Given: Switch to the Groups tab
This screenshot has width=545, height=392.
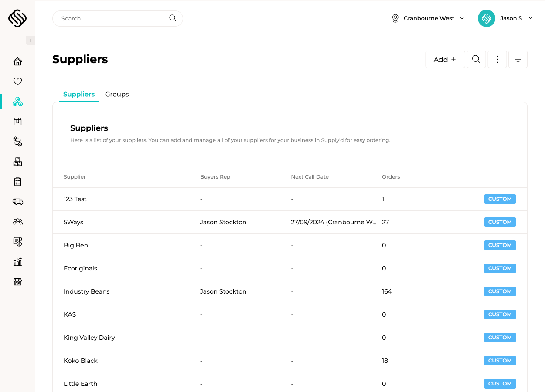Looking at the screenshot, I should 116,94.
